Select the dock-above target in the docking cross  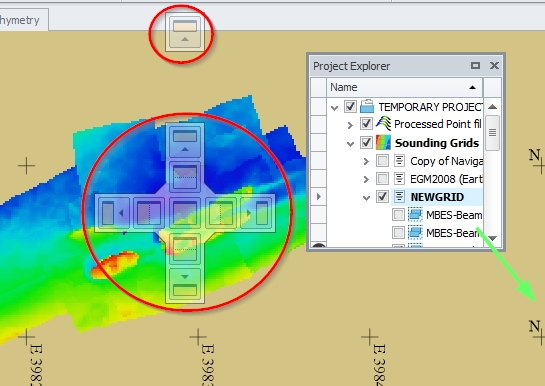[x=185, y=177]
